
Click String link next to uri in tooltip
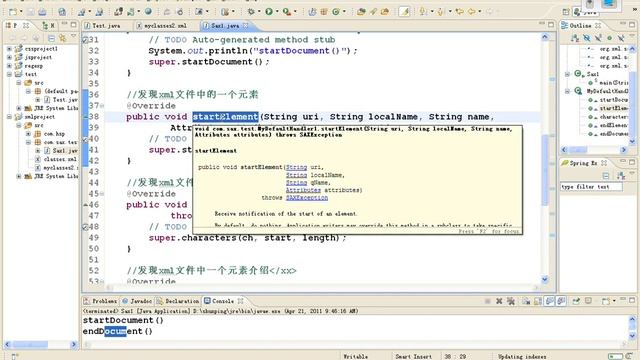pos(296,167)
